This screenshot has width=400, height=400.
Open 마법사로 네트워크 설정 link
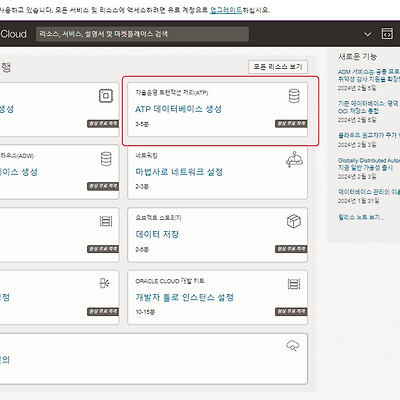click(x=179, y=172)
